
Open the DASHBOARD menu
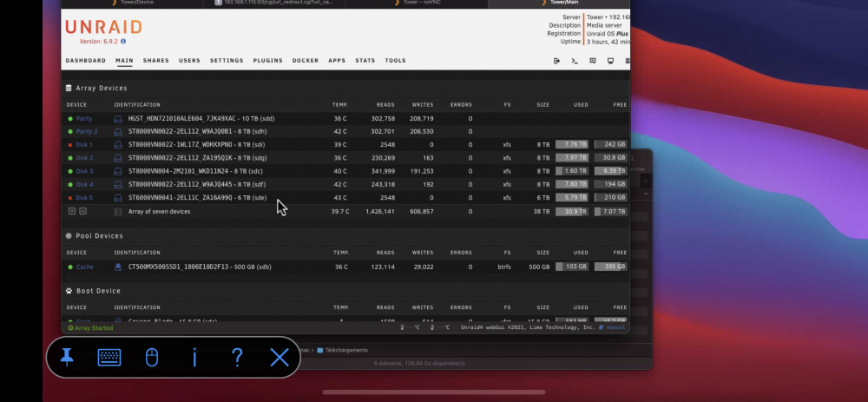(x=86, y=61)
